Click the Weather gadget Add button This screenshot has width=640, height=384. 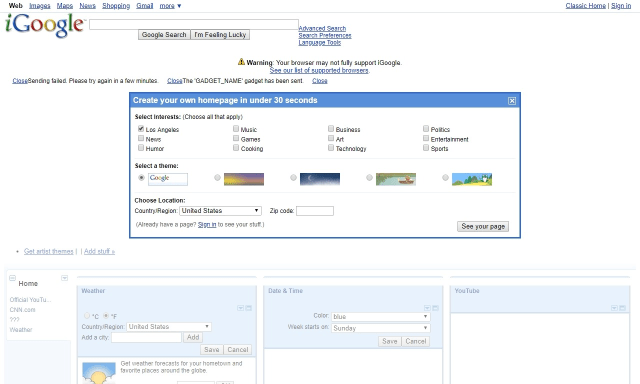193,337
